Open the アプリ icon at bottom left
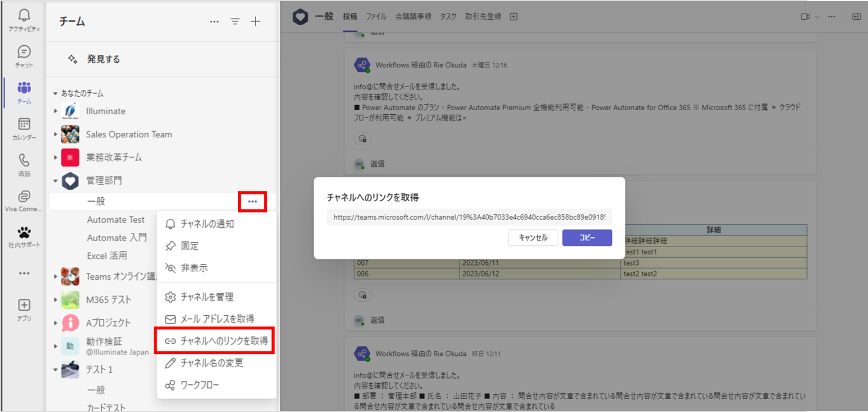 (23, 308)
